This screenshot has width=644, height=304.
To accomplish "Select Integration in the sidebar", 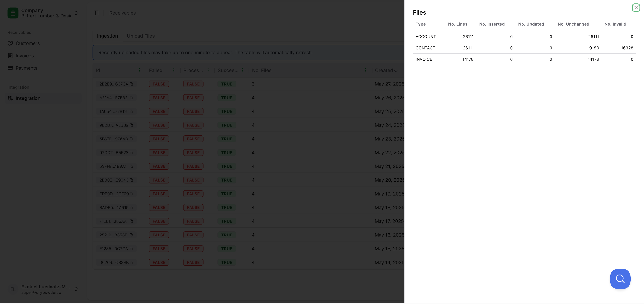I will pos(43,98).
